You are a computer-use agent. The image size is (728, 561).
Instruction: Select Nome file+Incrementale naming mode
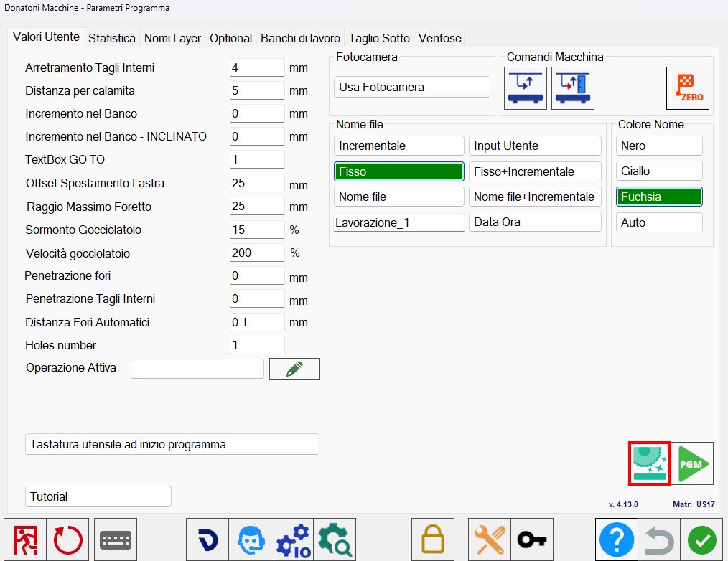(x=535, y=197)
